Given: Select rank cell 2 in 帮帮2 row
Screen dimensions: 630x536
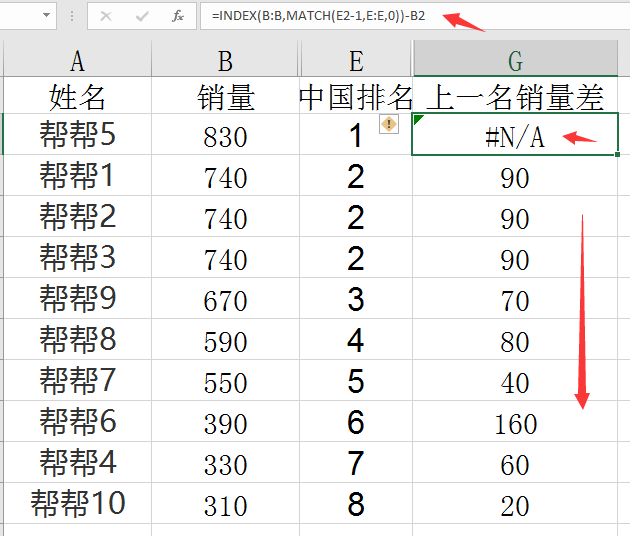Looking at the screenshot, I should tap(356, 216).
